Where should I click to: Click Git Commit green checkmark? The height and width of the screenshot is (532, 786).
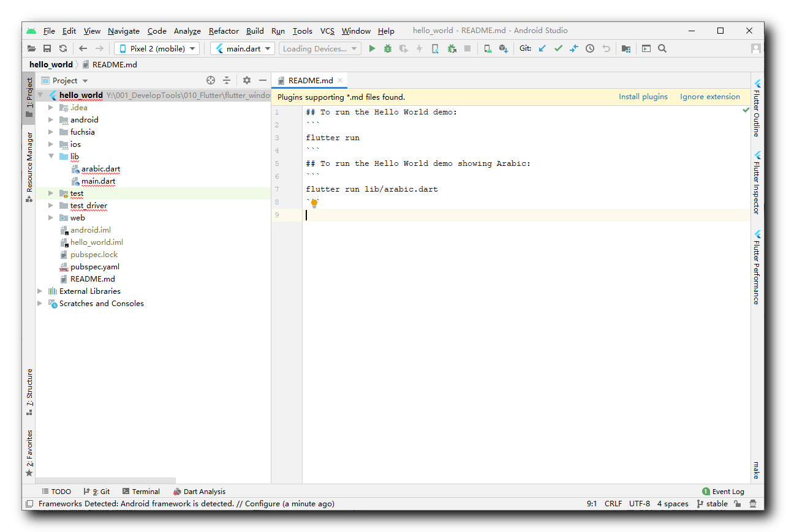(x=558, y=48)
